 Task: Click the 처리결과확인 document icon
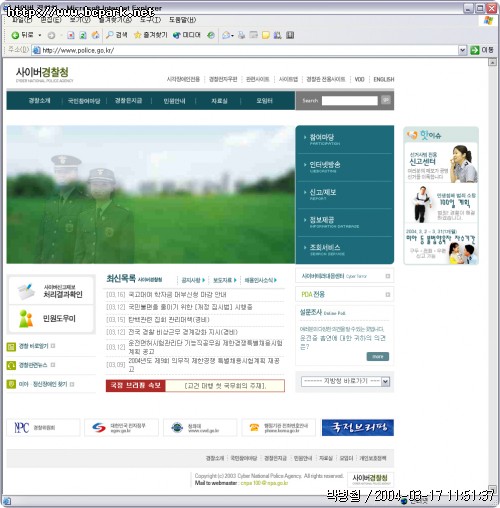coord(26,291)
